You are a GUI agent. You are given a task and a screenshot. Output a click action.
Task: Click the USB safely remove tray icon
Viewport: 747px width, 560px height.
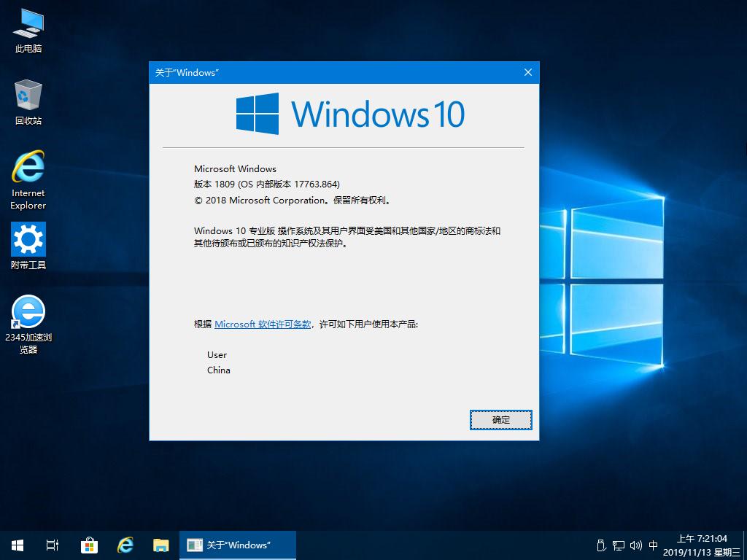(601, 545)
